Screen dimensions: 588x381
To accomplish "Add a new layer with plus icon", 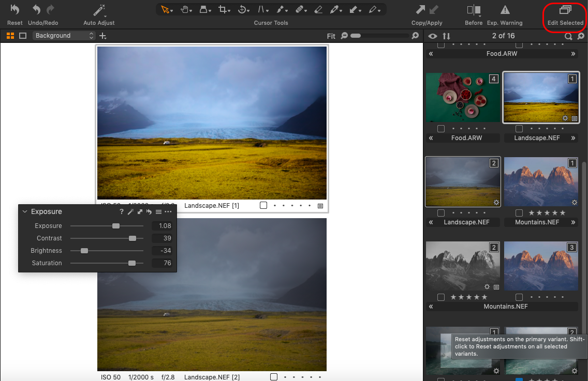I will pos(103,36).
